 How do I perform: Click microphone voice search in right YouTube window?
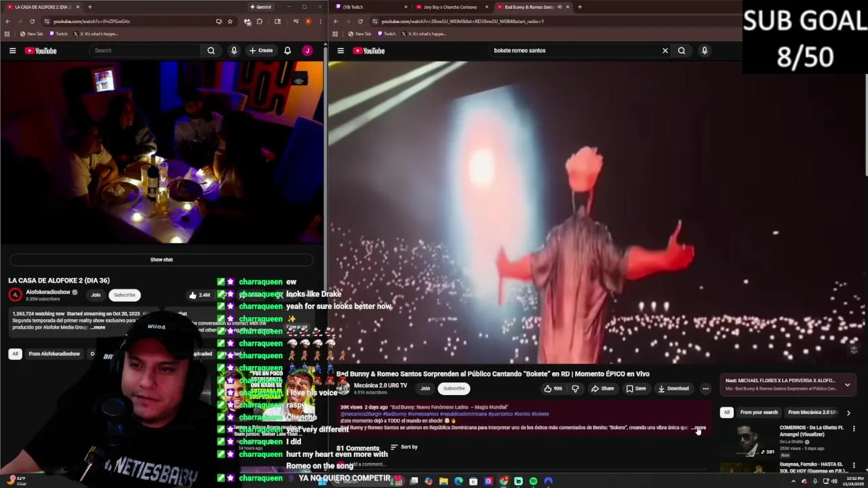pos(705,51)
